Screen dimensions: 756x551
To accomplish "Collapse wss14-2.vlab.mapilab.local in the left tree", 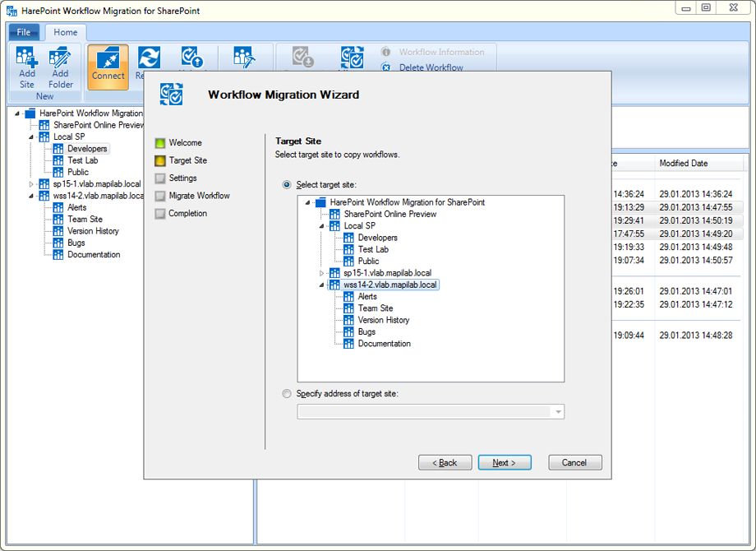I will (x=31, y=196).
